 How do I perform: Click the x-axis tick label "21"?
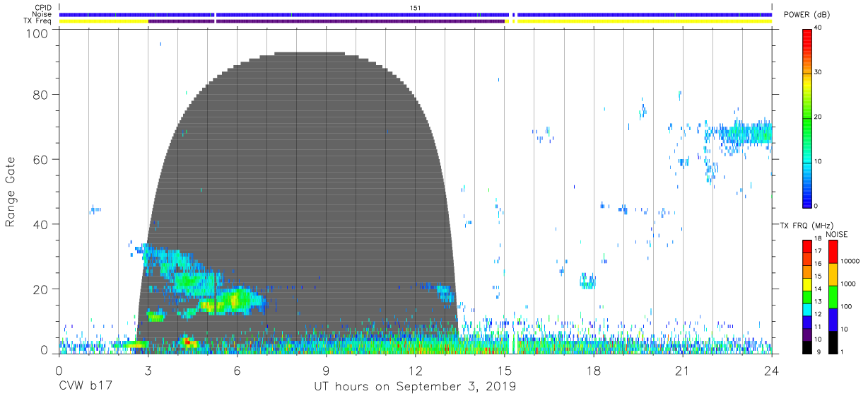pyautogui.click(x=683, y=371)
